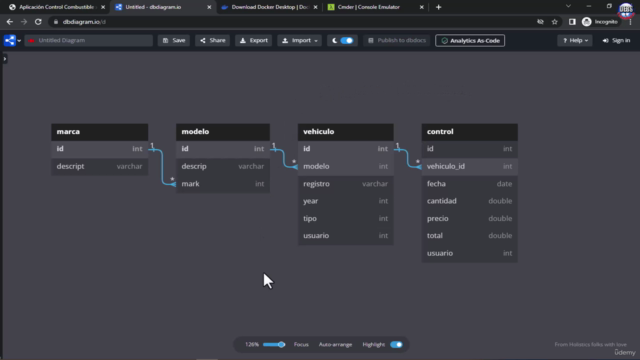Select the vehiculo table header
Image resolution: width=640 pixels, height=360 pixels.
click(x=346, y=132)
